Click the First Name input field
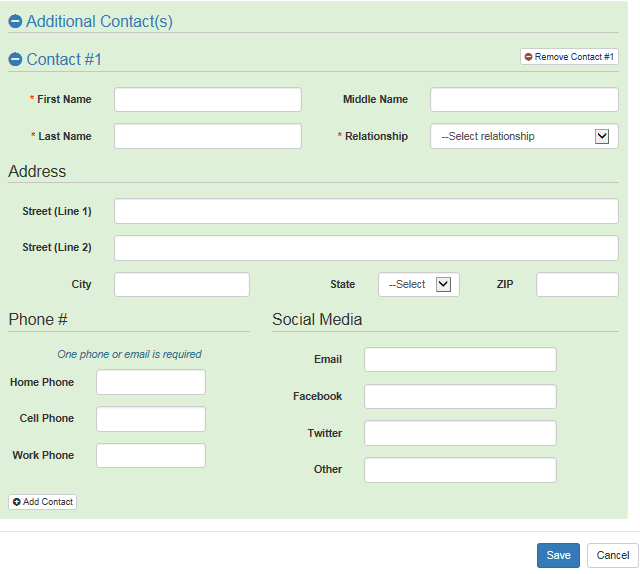The height and width of the screenshot is (574, 640). pos(207,100)
